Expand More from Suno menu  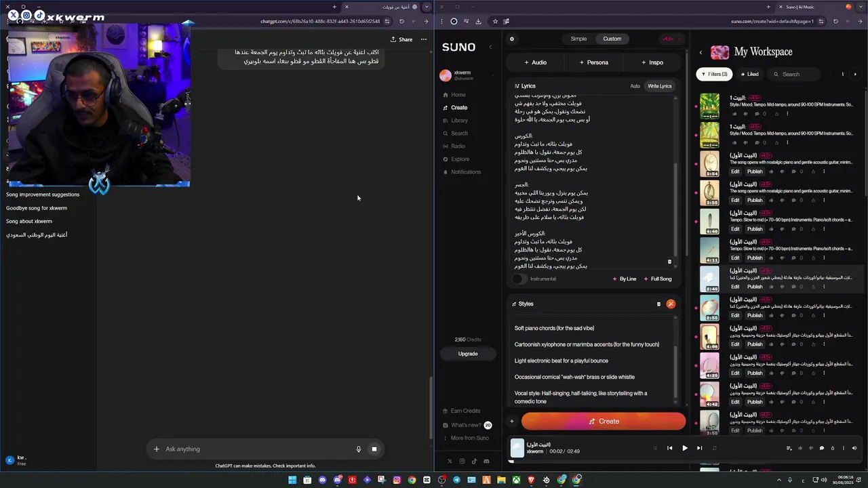click(x=469, y=438)
